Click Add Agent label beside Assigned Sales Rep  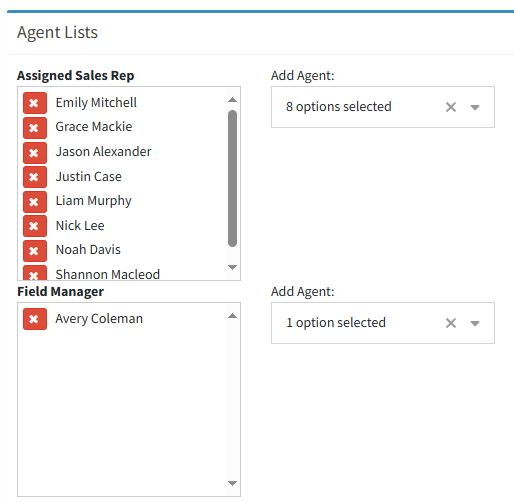coord(302,76)
